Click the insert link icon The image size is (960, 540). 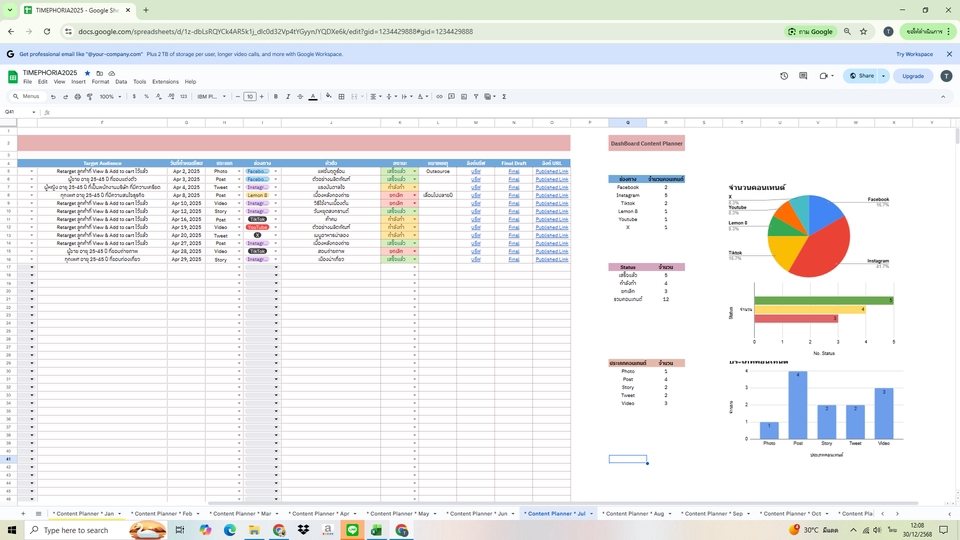pos(439,97)
